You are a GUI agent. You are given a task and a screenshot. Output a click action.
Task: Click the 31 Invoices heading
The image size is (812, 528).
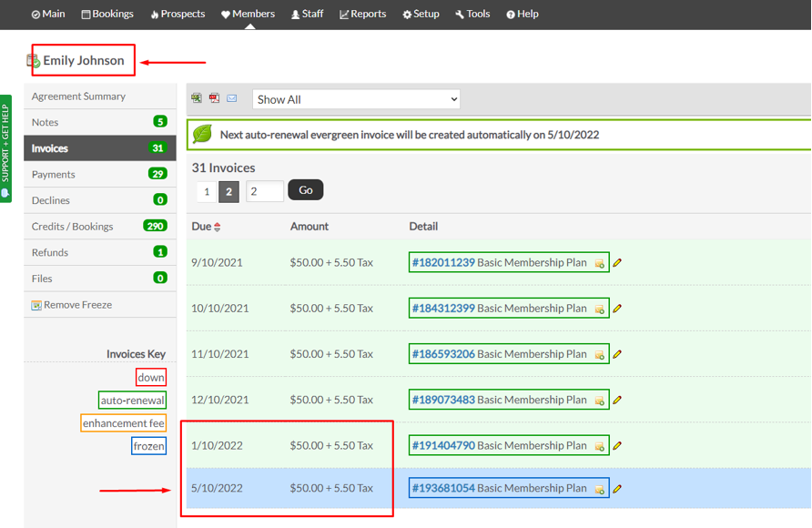pos(223,168)
